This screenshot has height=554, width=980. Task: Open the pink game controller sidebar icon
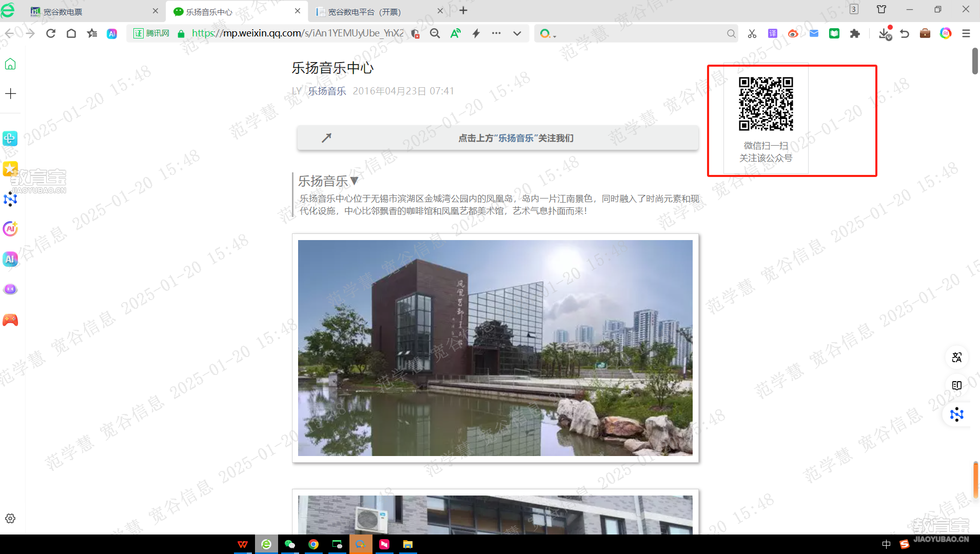[x=10, y=320]
